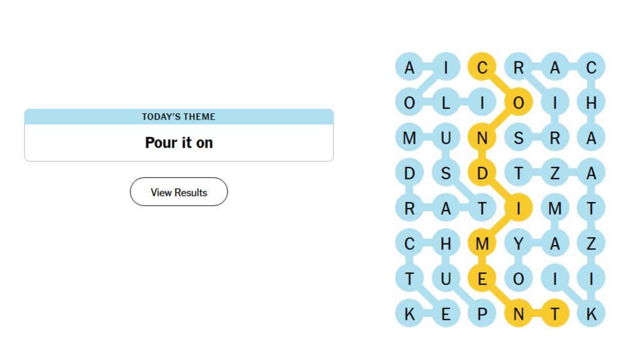Select the yellow E in the seventh row
This screenshot has height=362, width=644.
click(482, 278)
